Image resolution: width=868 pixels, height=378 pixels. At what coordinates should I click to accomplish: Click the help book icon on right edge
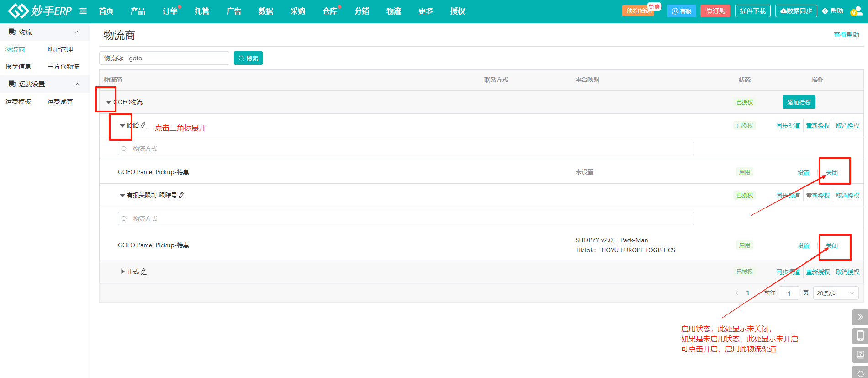tap(860, 355)
